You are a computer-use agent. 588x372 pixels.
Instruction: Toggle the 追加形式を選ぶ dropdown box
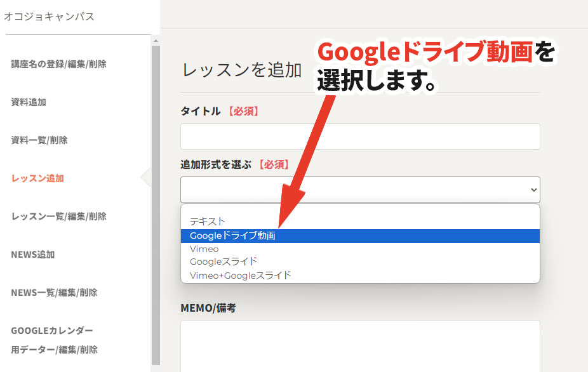click(360, 190)
